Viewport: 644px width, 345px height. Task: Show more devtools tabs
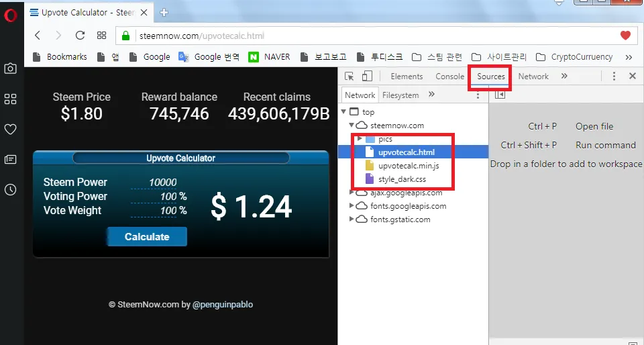pos(564,76)
